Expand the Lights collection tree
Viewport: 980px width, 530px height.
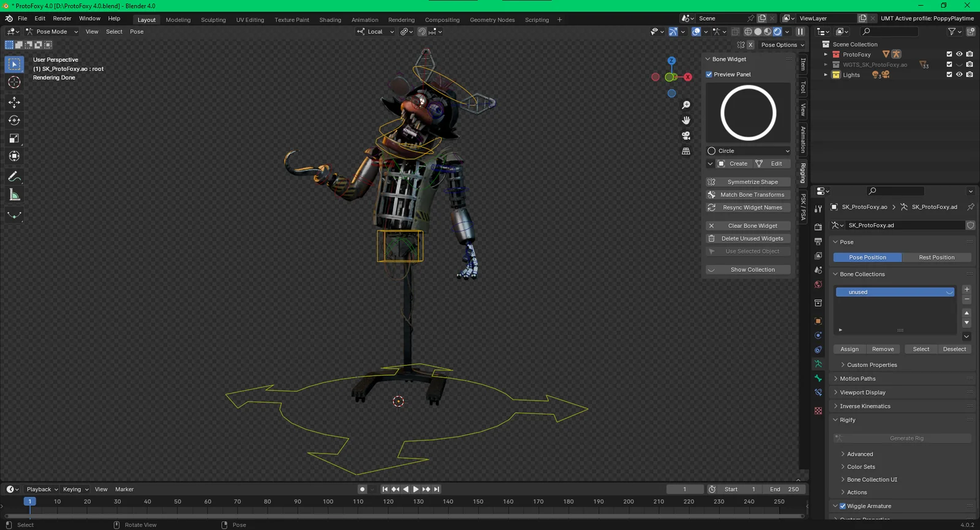[x=826, y=75]
